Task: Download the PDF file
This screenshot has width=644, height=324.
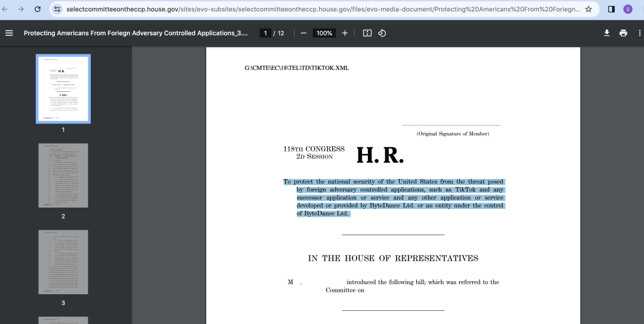Action: 607,33
